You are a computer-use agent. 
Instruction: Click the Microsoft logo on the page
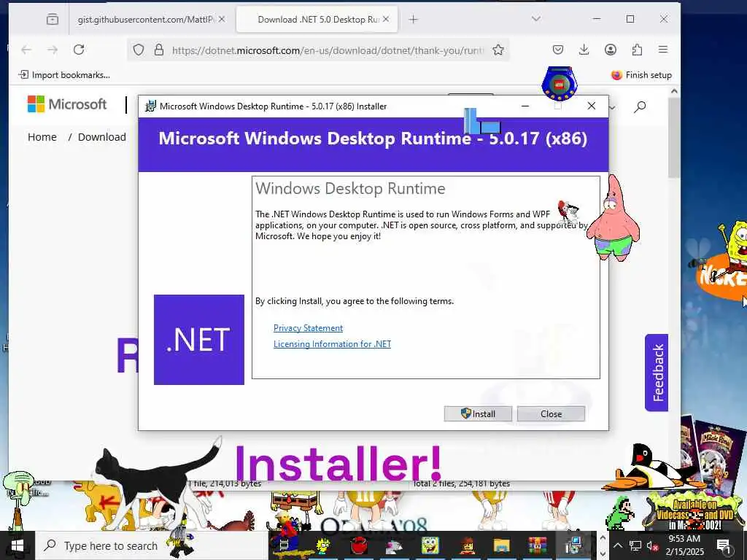67,104
